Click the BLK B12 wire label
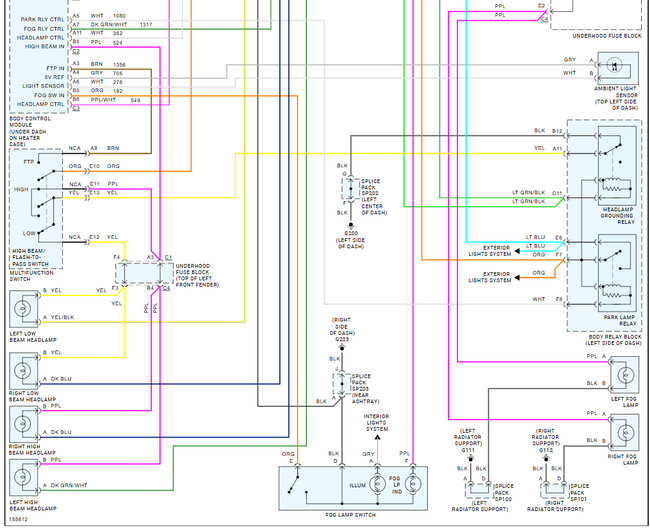 (x=548, y=131)
